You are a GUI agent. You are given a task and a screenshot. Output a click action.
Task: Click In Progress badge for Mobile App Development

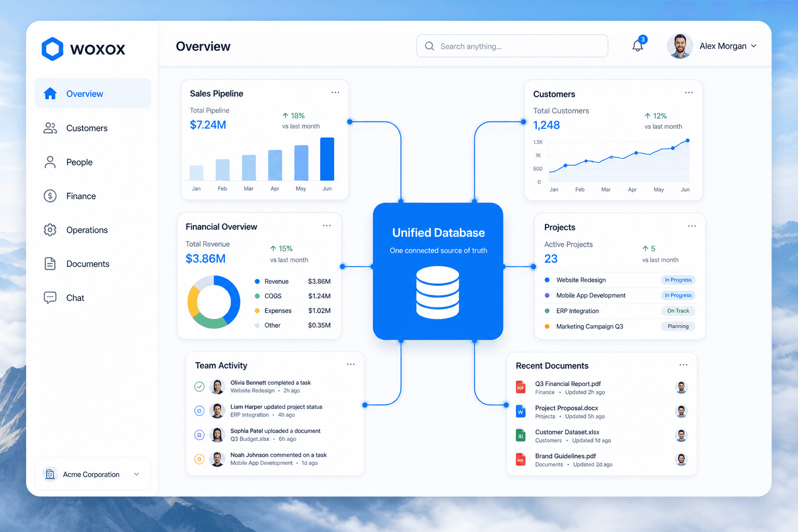click(x=678, y=296)
